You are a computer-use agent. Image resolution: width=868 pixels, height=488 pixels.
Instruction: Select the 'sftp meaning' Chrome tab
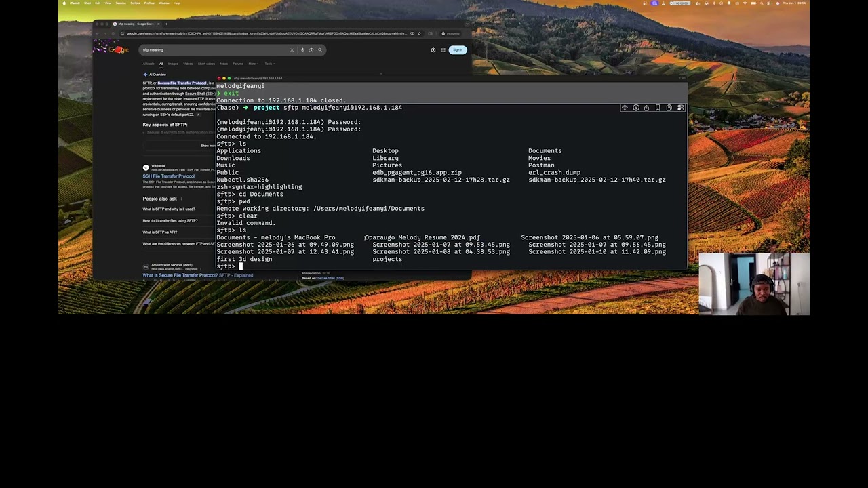136,24
